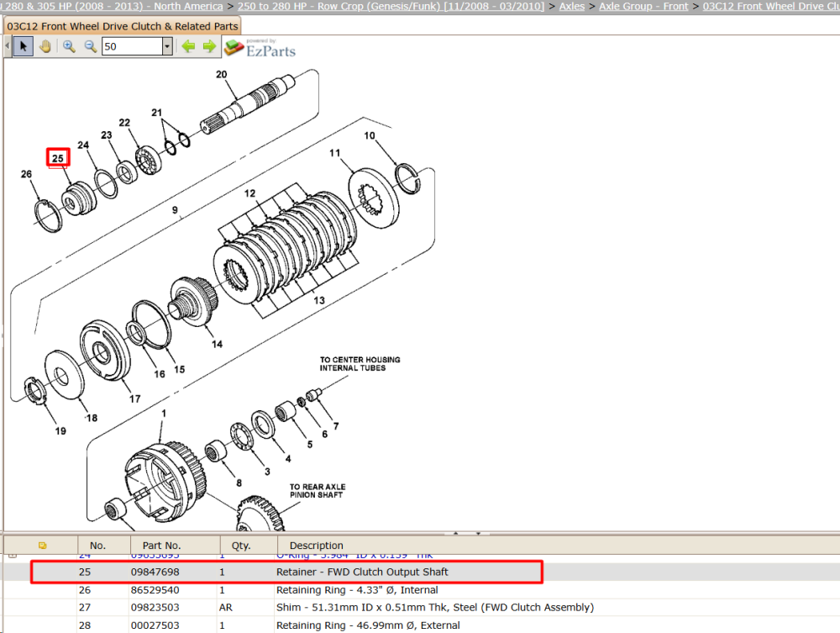Open the zoom percentage dropdown arrow
The image size is (840, 633).
pos(167,46)
